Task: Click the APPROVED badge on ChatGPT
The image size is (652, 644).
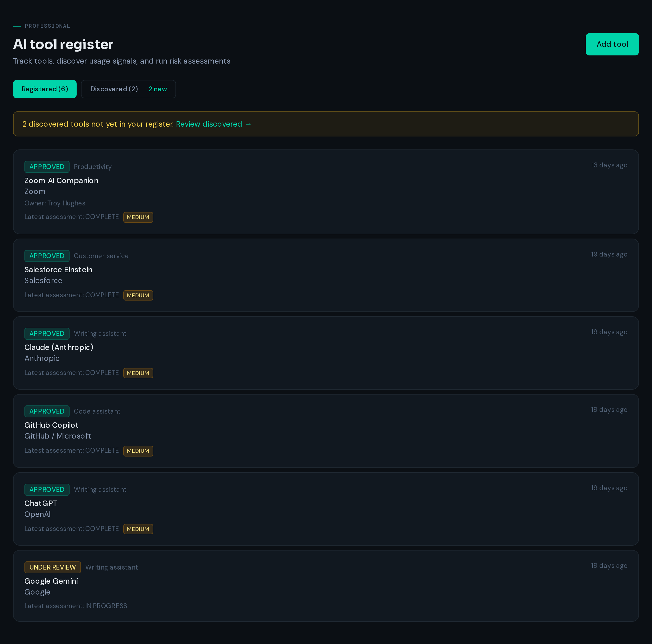Action: (x=47, y=489)
